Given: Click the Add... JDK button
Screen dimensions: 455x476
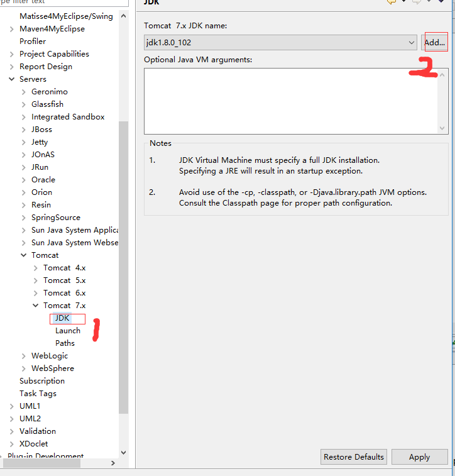Looking at the screenshot, I should coord(434,43).
